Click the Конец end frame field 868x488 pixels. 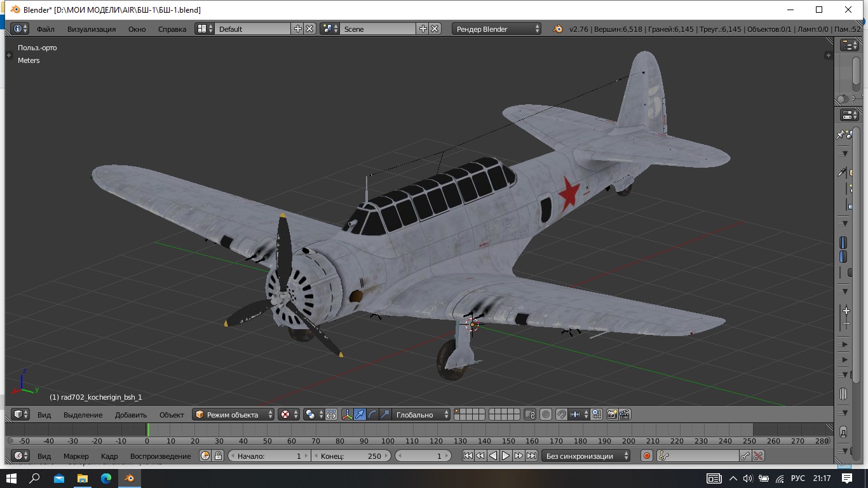(351, 456)
